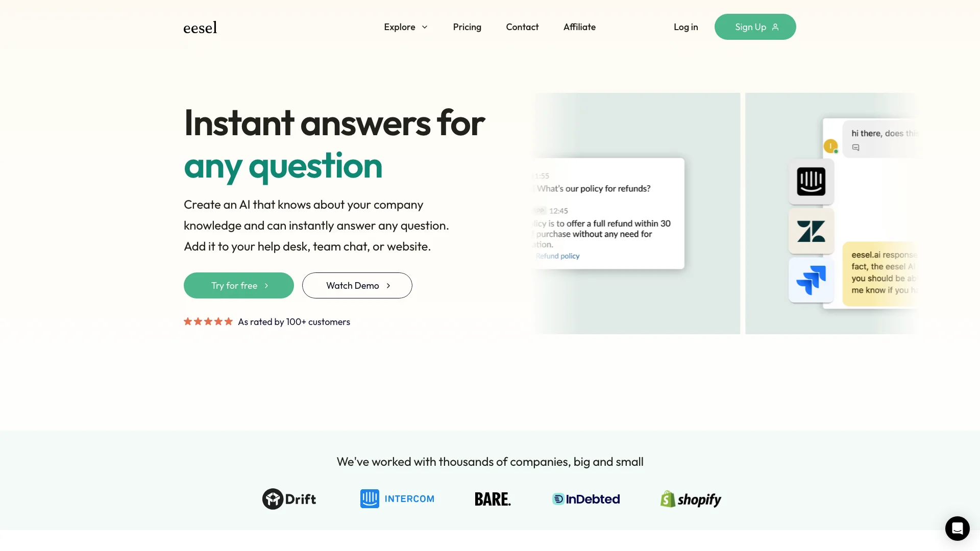Image resolution: width=980 pixels, height=551 pixels.
Task: Select the Affiliate menu item
Action: point(579,26)
